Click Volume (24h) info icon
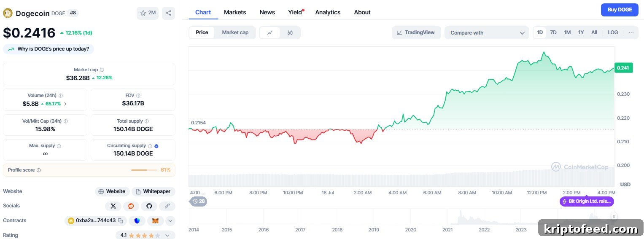644x239 pixels. point(61,96)
